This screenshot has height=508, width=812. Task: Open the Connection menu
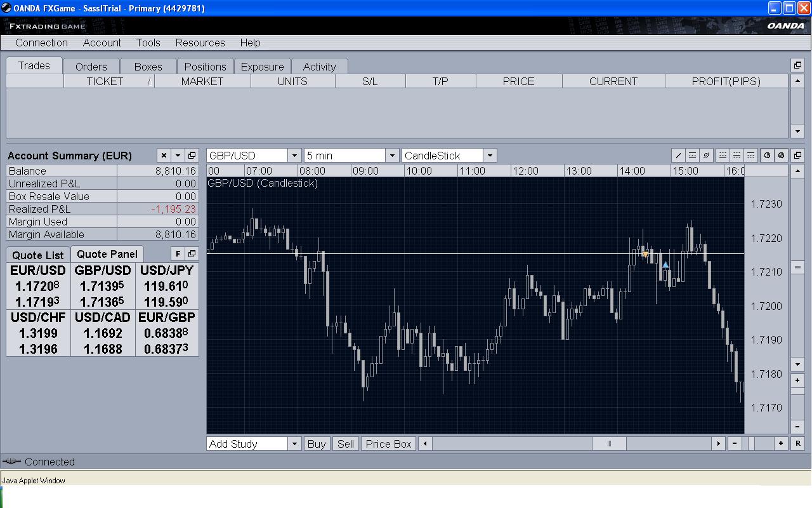41,43
